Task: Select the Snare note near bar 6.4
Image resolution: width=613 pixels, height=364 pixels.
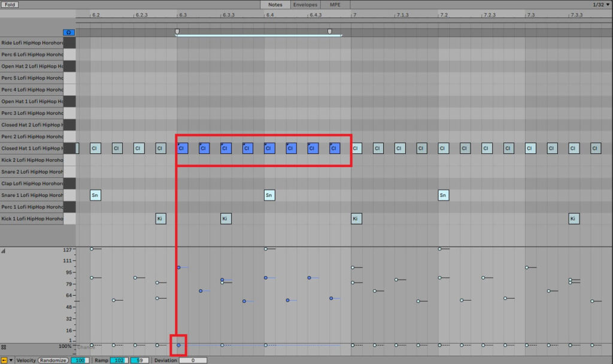Action: 269,195
